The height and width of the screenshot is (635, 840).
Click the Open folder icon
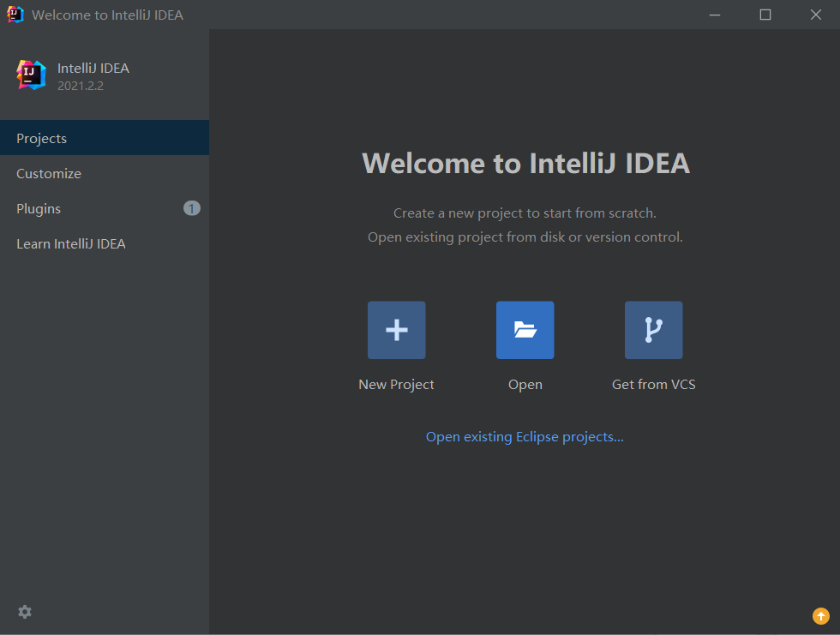click(525, 330)
